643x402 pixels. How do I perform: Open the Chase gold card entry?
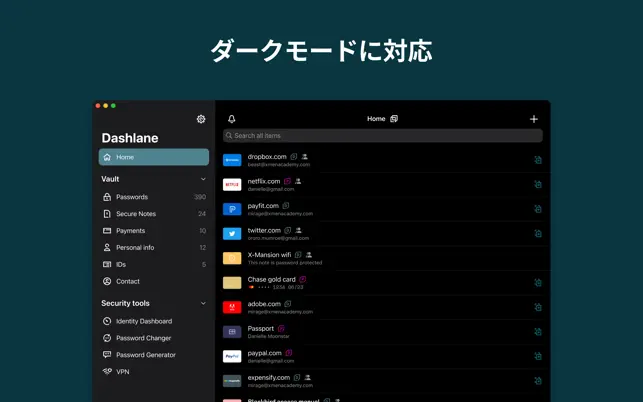tap(383, 283)
